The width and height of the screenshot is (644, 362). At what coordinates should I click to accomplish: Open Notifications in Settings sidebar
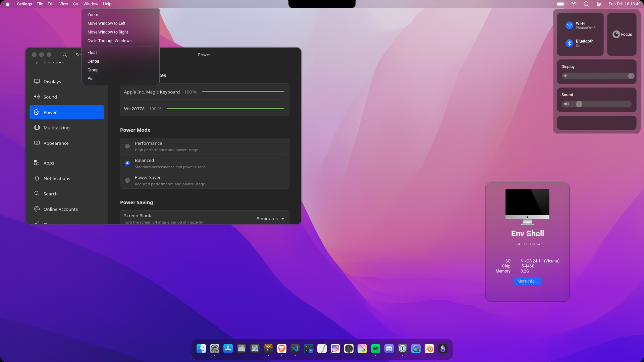pyautogui.click(x=57, y=178)
